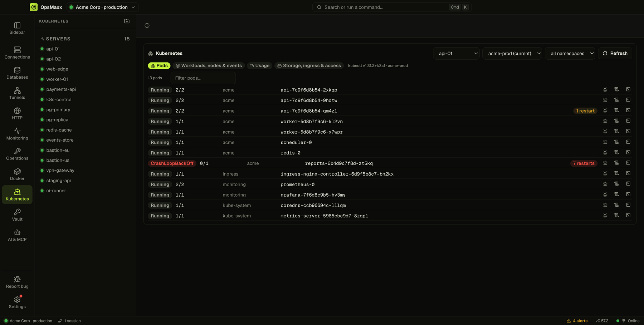
Task: Open the Operations section
Action: [17, 154]
